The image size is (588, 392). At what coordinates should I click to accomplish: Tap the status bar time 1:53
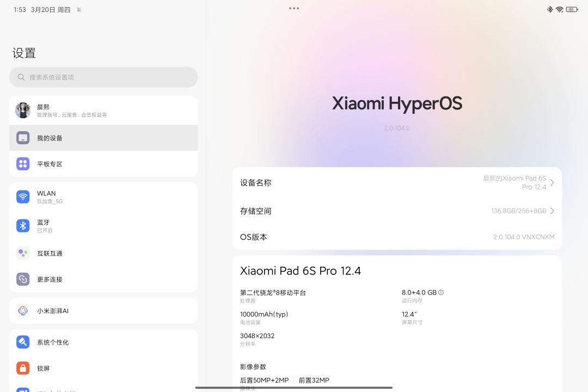pos(20,9)
